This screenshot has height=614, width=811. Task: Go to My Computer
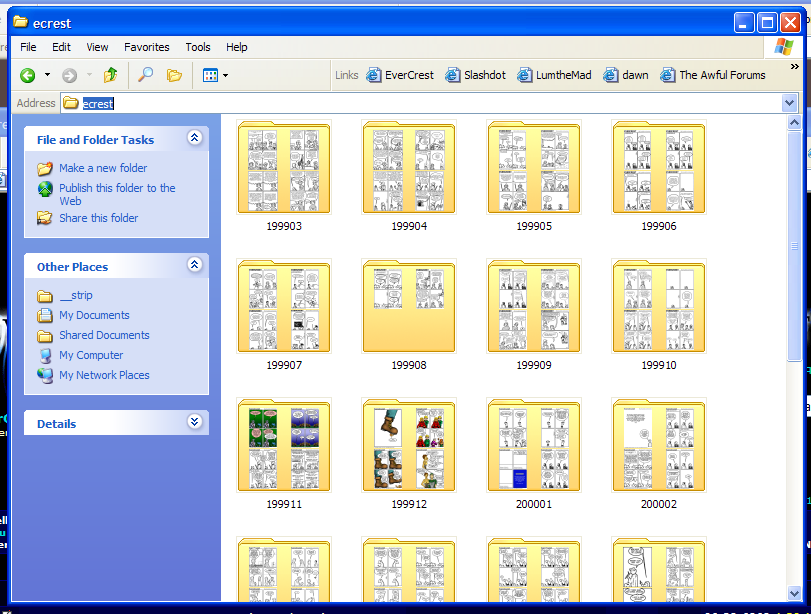tap(91, 355)
